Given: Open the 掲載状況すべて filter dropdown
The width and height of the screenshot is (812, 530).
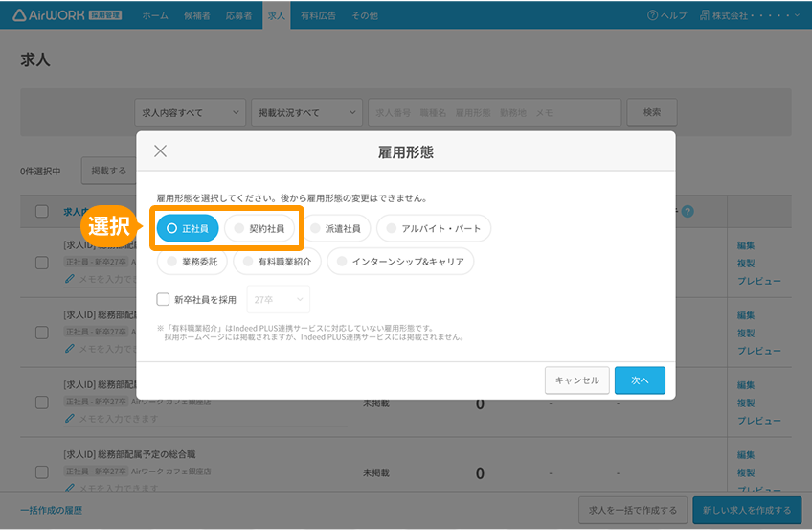Looking at the screenshot, I should [306, 112].
